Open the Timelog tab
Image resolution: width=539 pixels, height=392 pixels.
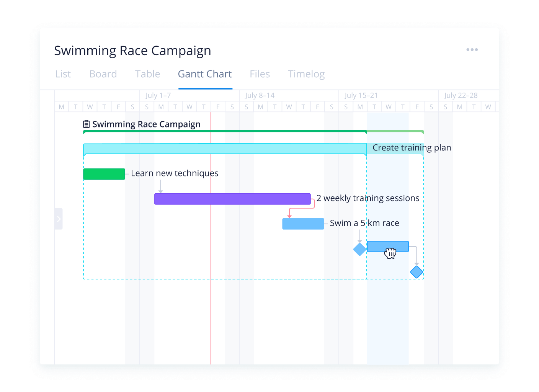[x=306, y=74]
